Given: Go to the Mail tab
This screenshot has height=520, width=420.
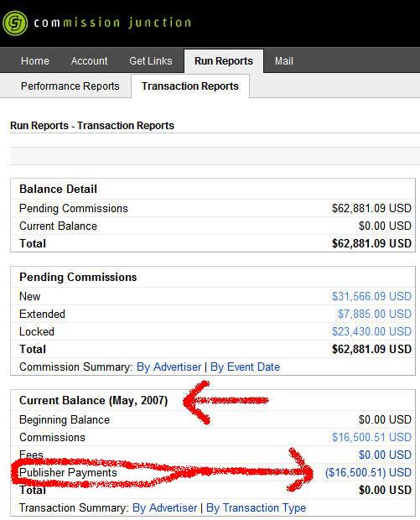Looking at the screenshot, I should [x=283, y=61].
